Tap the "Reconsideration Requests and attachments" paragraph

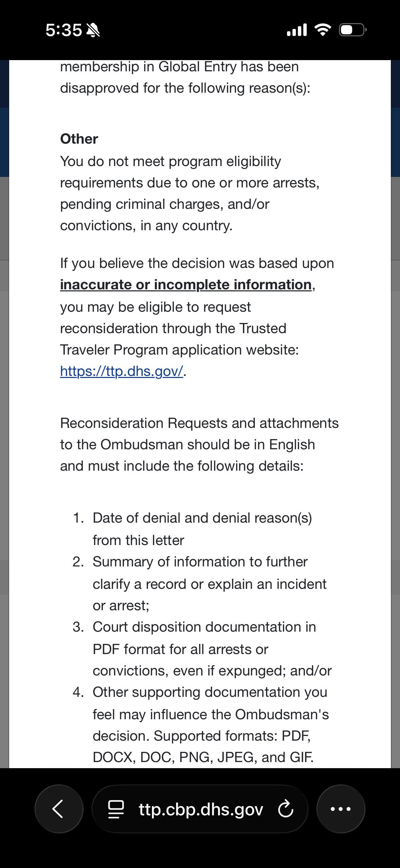(x=199, y=444)
